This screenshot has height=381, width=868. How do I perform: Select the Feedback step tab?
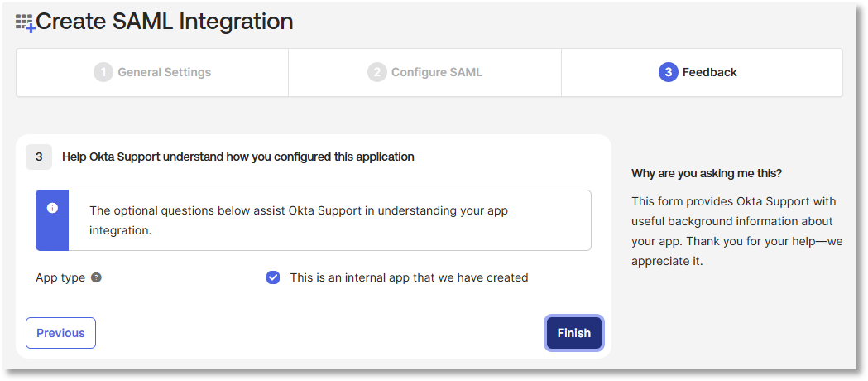click(x=709, y=72)
